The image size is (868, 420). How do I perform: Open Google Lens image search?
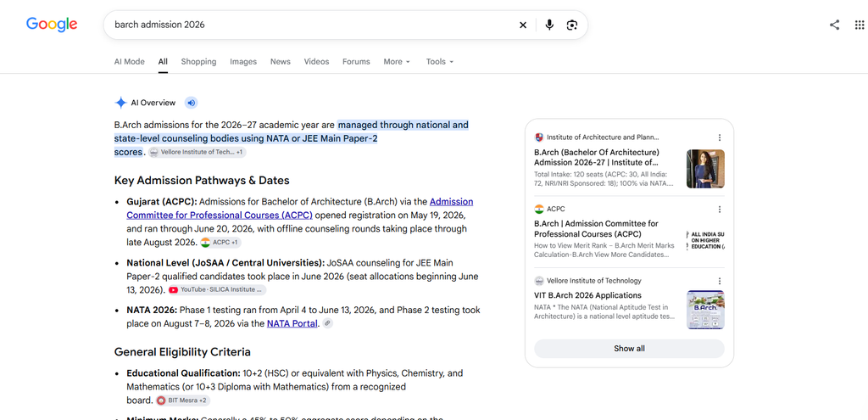(572, 25)
